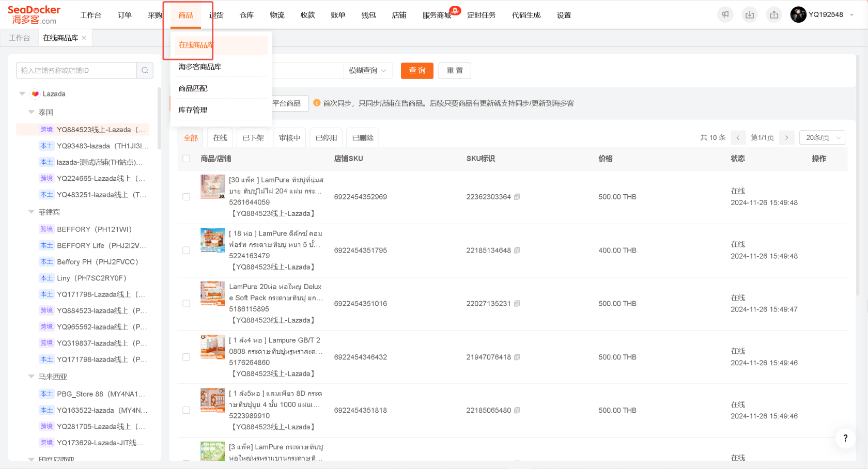Click the Lazada heart logo icon
The height and width of the screenshot is (469, 868).
35,93
